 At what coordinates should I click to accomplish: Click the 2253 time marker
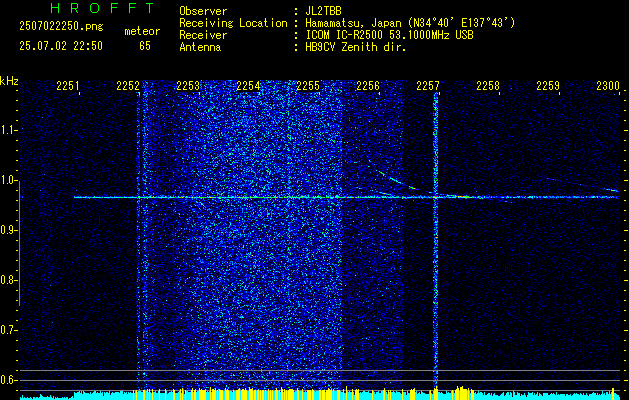click(188, 86)
